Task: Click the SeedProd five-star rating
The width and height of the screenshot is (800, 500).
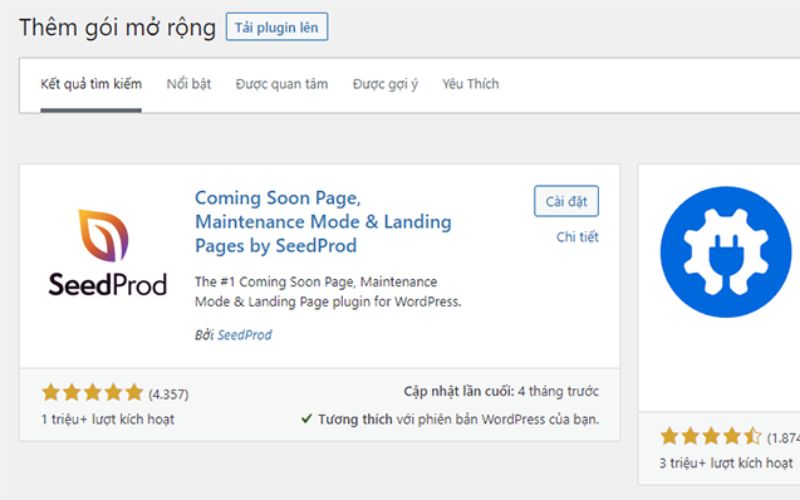Action: click(92, 392)
